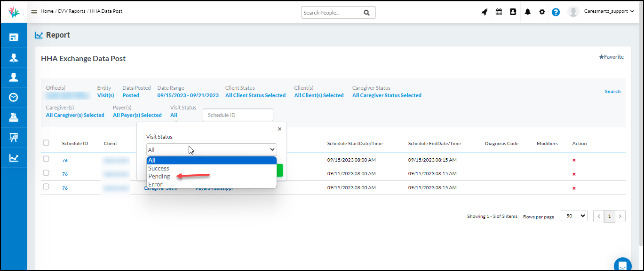Expand the Visit Status select box

coord(211,149)
